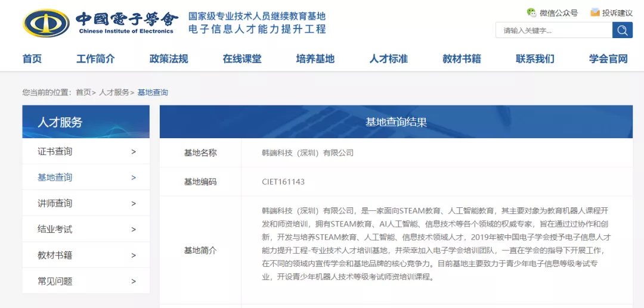Open the 首页 navigation menu item
Viewport: 644px width, 308px height.
(32, 58)
